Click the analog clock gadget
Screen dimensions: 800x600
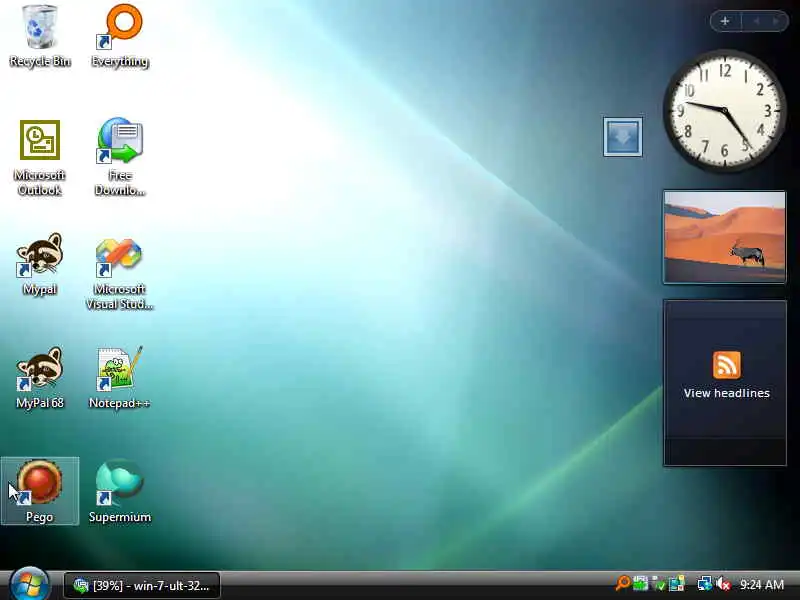tap(724, 110)
